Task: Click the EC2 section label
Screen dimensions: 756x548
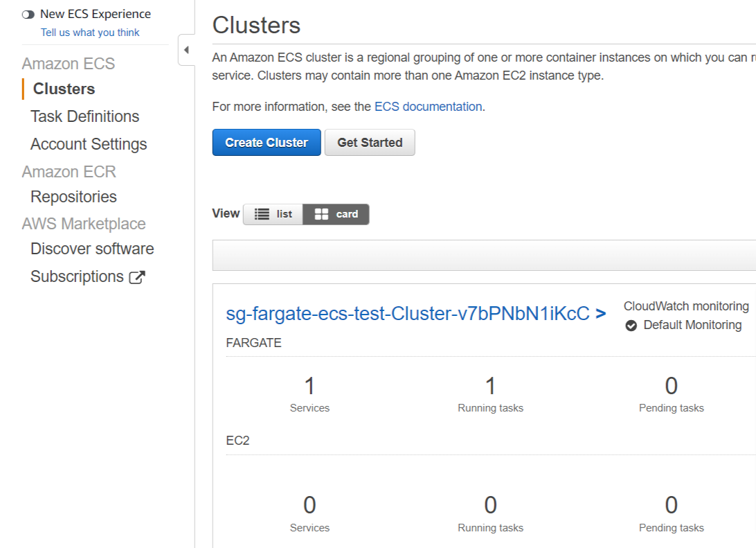Action: pos(237,441)
